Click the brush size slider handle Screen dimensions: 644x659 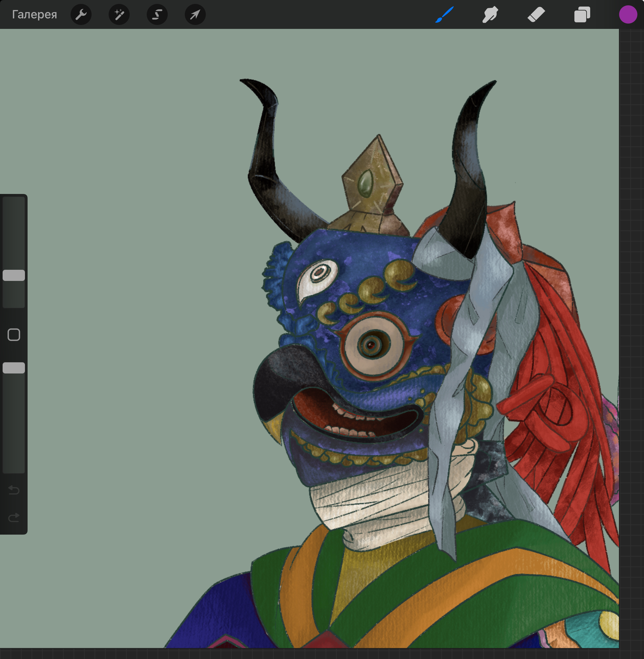click(x=14, y=275)
